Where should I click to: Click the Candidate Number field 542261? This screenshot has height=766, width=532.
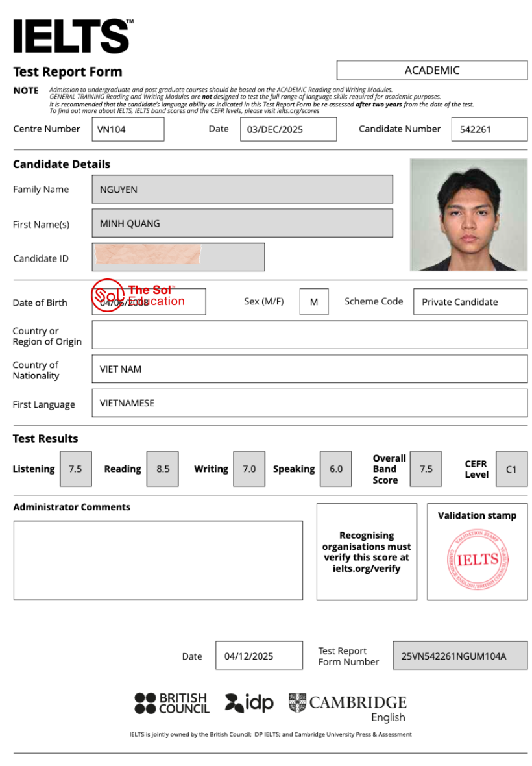coord(489,129)
